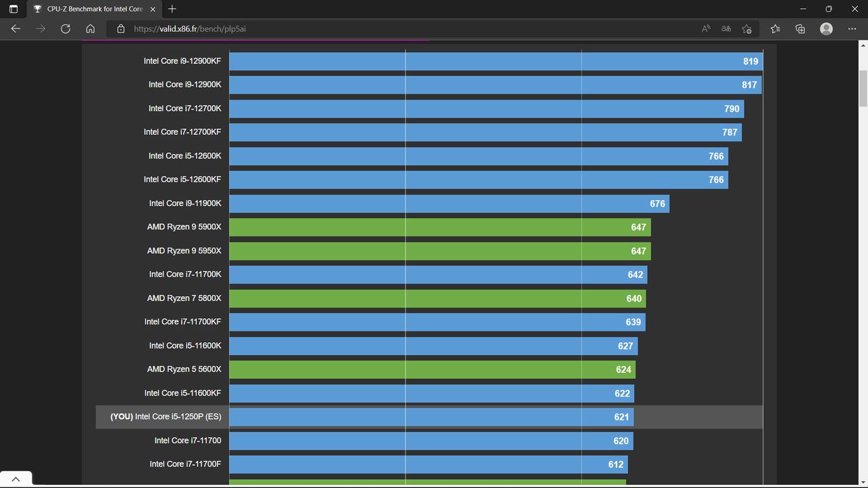The width and height of the screenshot is (868, 488).
Task: Click the score value 622
Action: pyautogui.click(x=623, y=393)
